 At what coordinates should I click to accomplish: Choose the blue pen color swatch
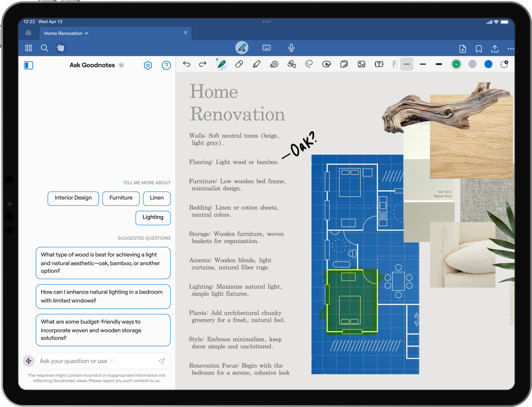pos(488,64)
